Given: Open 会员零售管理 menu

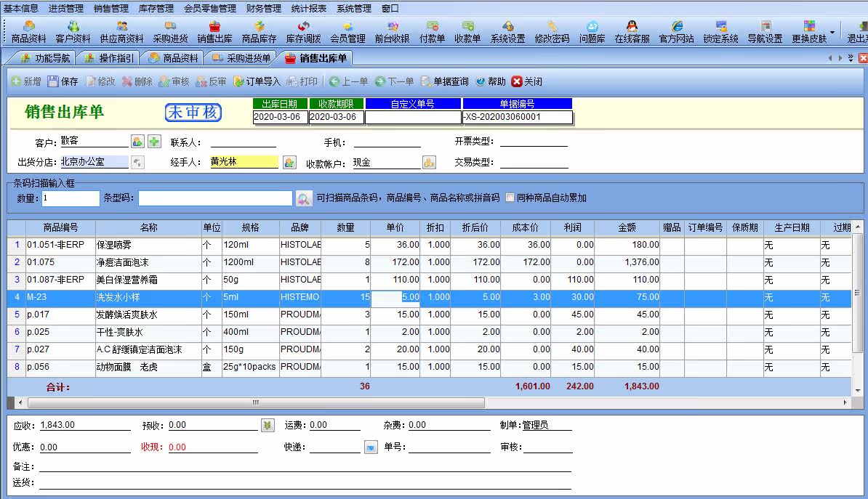Looking at the screenshot, I should coord(210,8).
